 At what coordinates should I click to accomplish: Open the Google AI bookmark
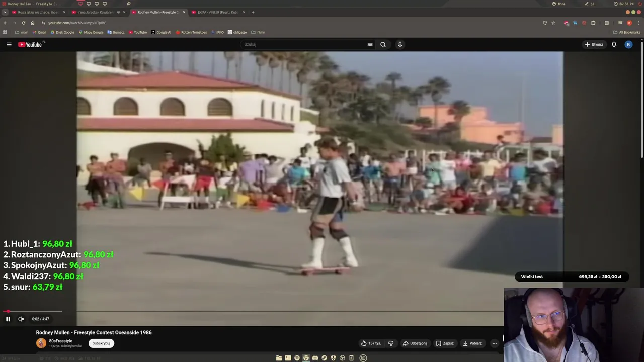tap(161, 32)
